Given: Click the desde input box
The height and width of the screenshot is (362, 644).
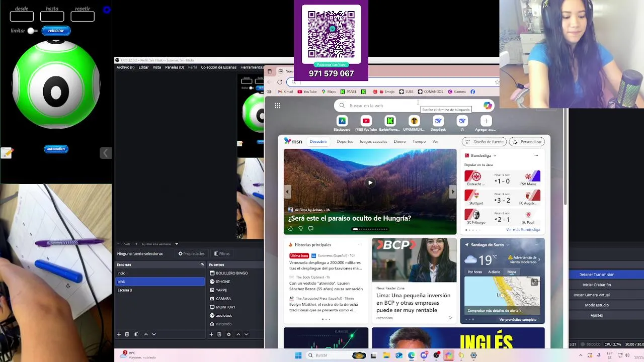Looking at the screenshot, I should (x=22, y=17).
